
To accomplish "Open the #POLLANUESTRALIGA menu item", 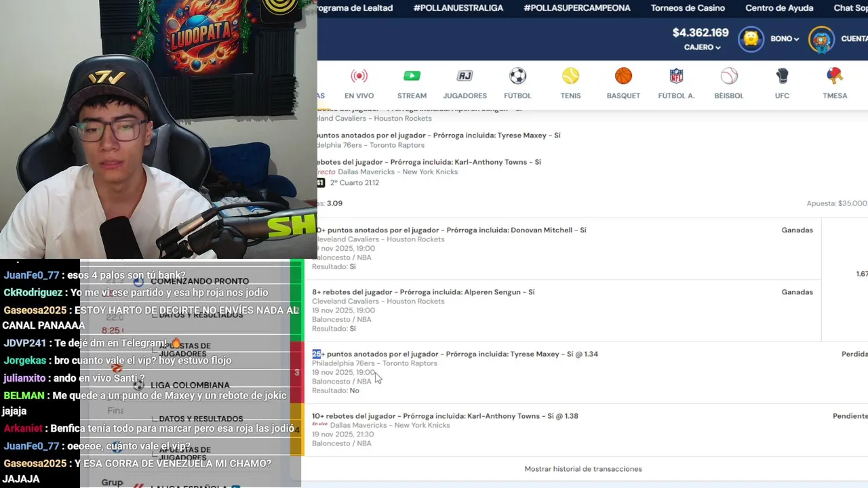I will [x=458, y=8].
